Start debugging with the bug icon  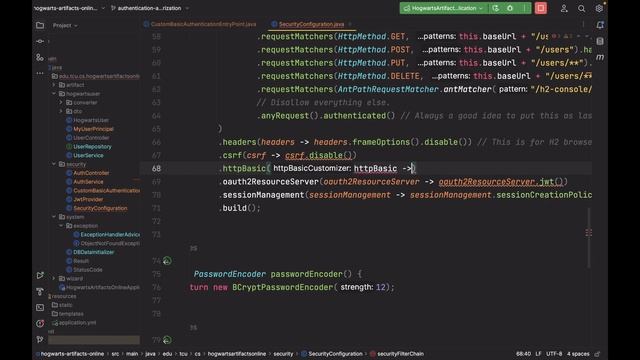510,8
